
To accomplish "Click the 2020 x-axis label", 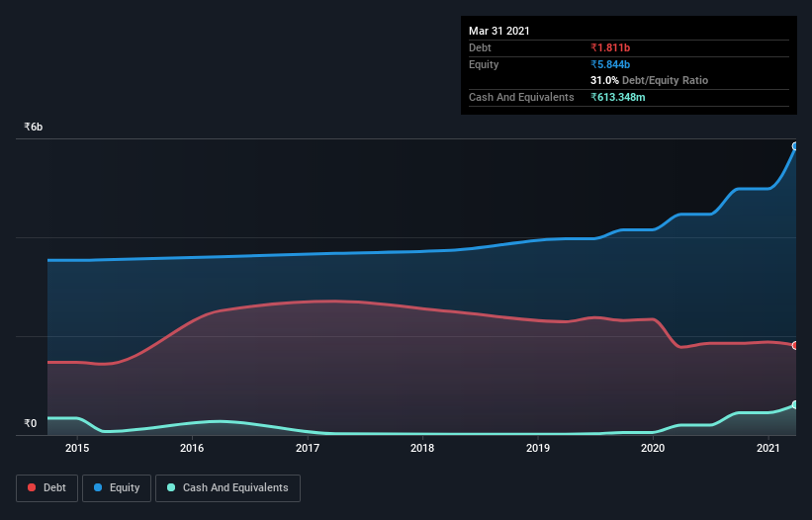I will pos(653,448).
